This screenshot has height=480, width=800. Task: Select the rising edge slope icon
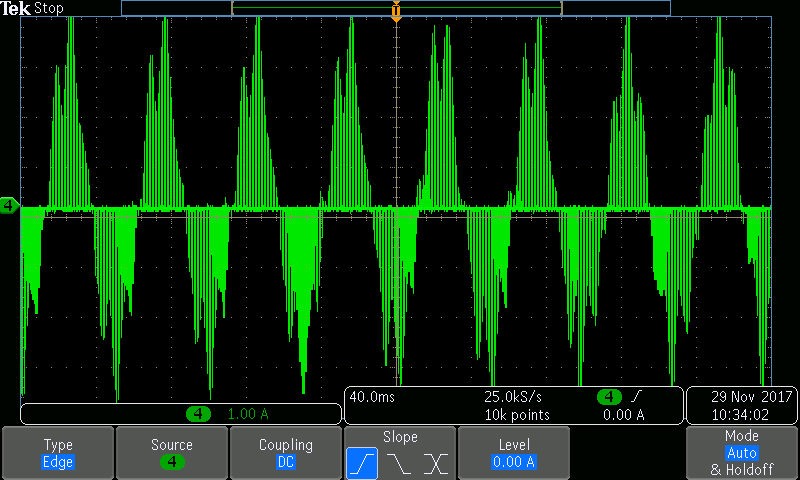tap(362, 463)
